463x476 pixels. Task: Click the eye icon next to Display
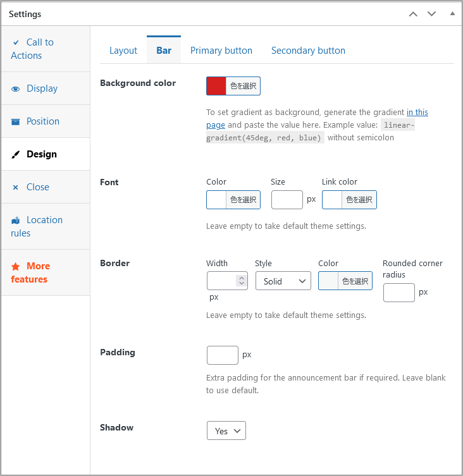tap(16, 89)
